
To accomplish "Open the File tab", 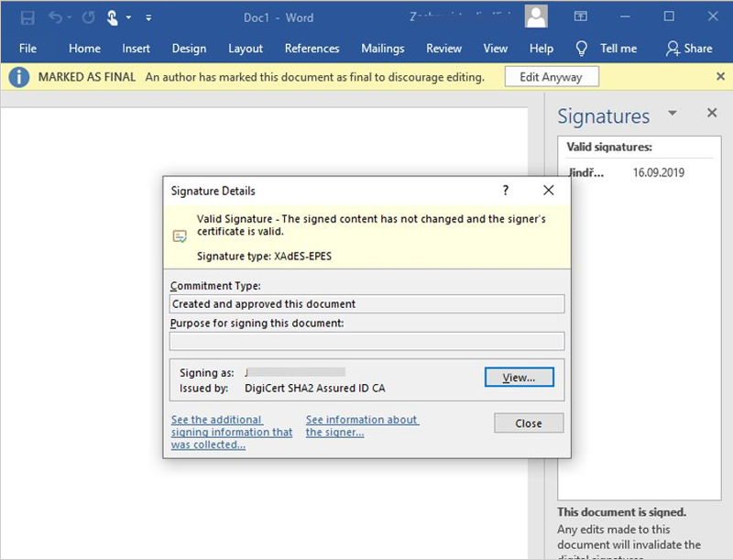I will (27, 49).
